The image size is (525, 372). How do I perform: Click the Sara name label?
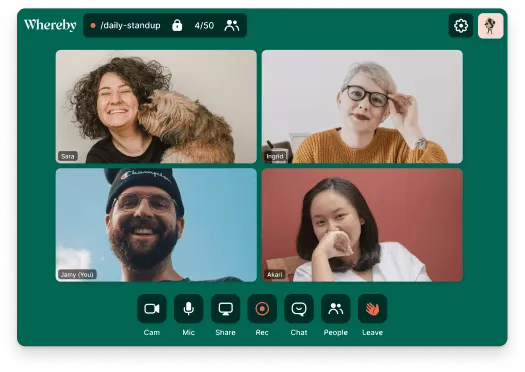[68, 156]
